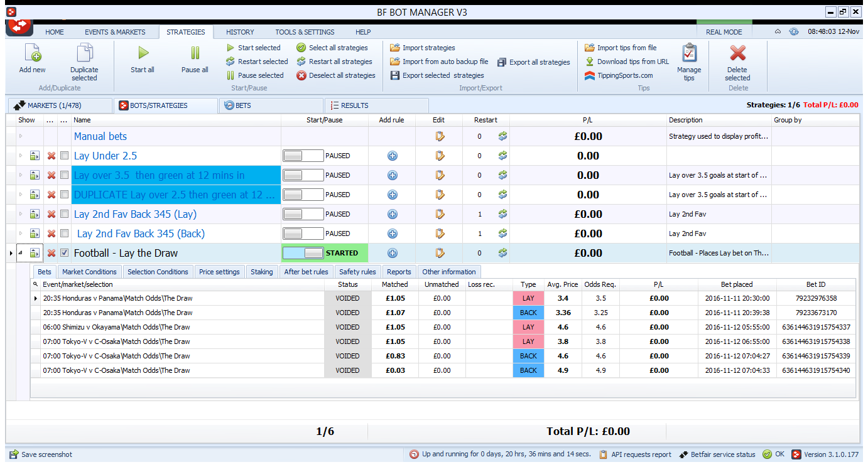868x467 pixels.
Task: Click Download tips from URL
Action: click(x=627, y=62)
